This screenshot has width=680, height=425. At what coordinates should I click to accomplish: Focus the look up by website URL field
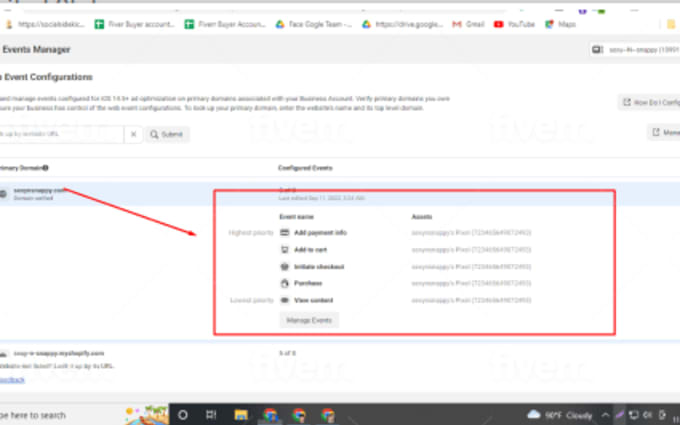click(x=61, y=134)
